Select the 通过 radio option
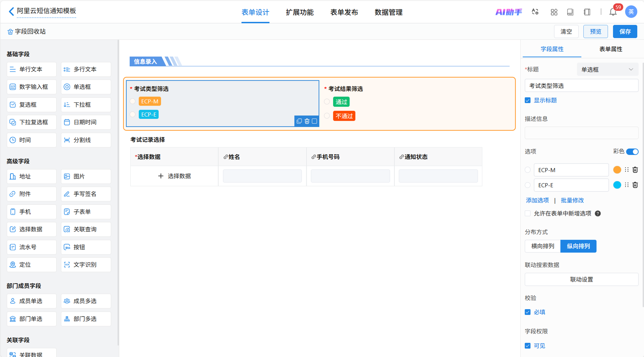Viewport: 644px width, 357px height. click(327, 102)
